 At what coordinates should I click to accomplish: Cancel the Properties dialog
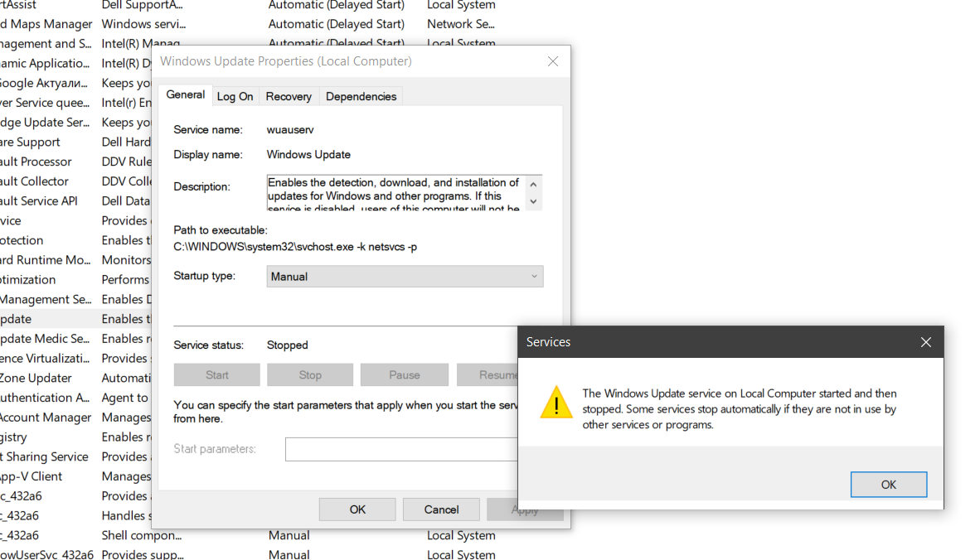(x=441, y=509)
